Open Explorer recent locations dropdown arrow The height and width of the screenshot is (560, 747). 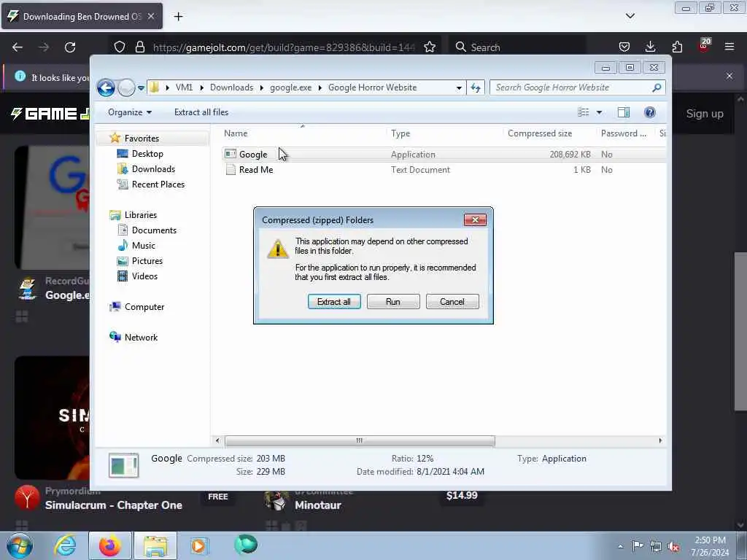point(141,87)
